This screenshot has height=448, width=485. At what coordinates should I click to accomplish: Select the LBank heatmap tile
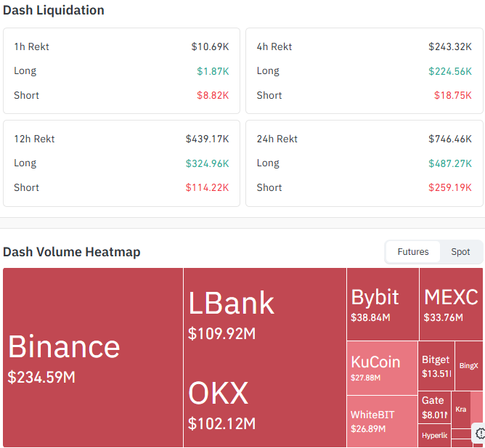[x=265, y=312]
